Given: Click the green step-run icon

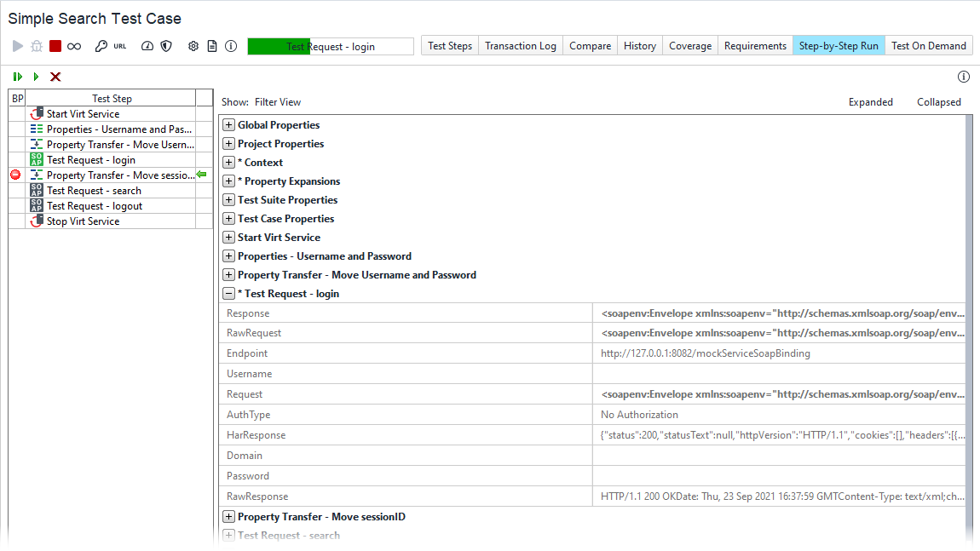Looking at the screenshot, I should [36, 76].
